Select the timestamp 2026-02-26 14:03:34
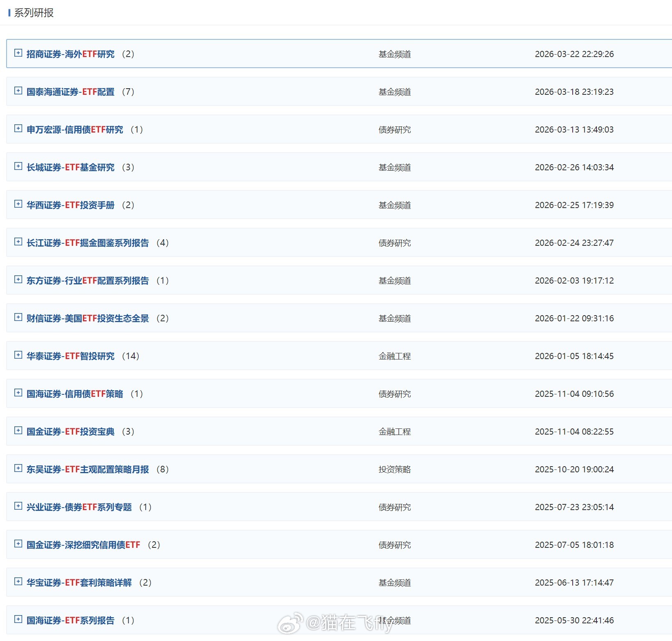This screenshot has width=672, height=641. 574,167
